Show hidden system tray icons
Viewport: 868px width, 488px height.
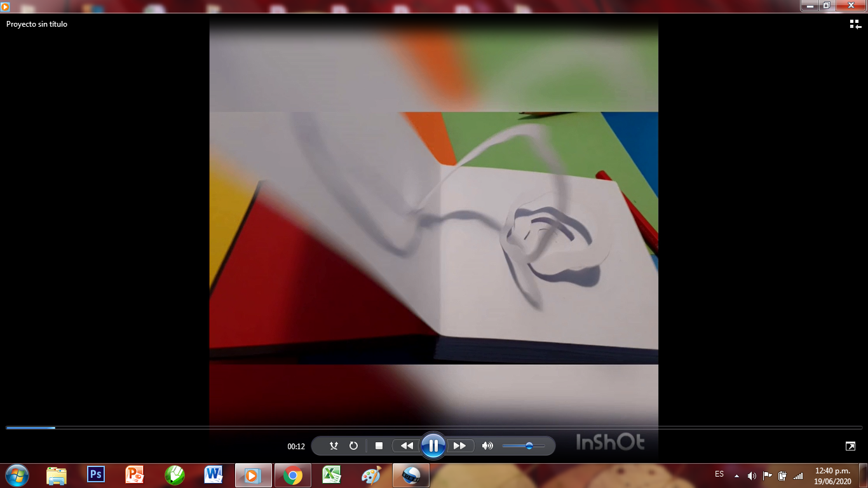pos(737,475)
